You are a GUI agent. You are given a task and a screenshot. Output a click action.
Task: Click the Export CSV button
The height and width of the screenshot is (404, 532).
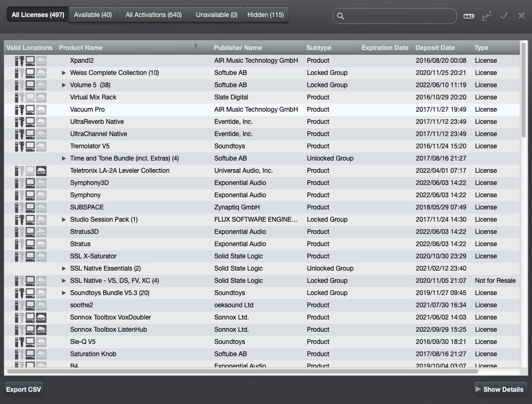23,390
